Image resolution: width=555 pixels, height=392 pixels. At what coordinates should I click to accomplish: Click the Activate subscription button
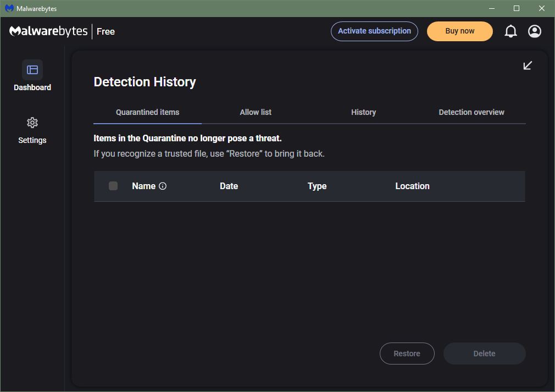(x=374, y=31)
